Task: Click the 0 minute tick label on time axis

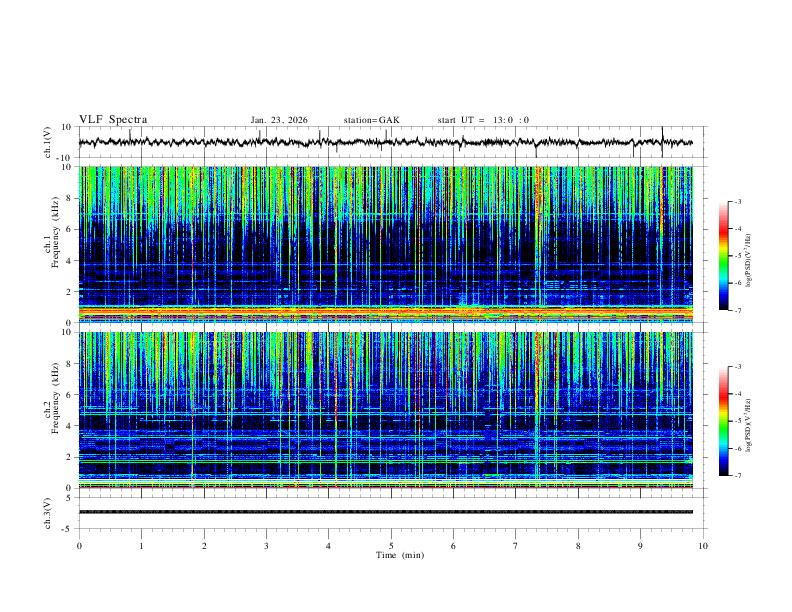Action: (79, 546)
